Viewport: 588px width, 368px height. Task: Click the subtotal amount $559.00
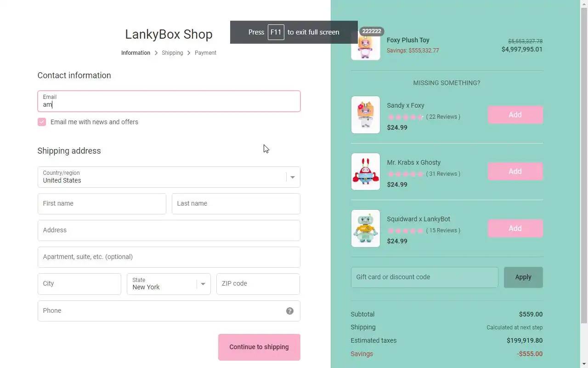[531, 315]
